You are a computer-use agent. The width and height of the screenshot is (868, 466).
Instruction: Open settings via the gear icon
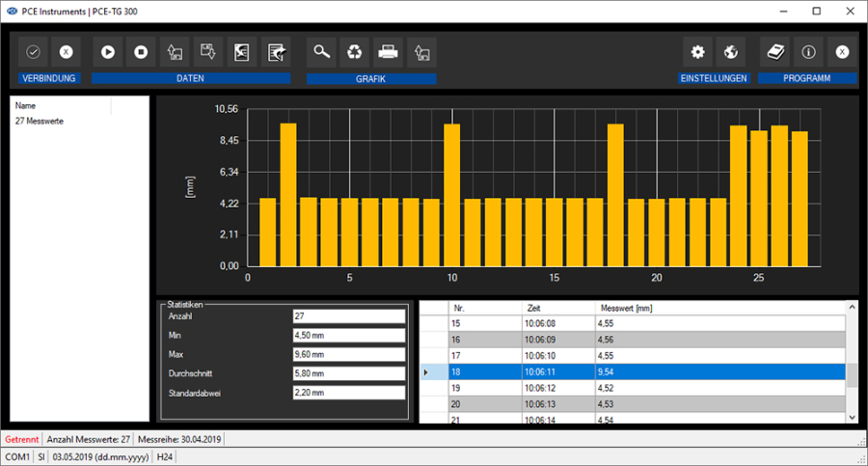[x=697, y=52]
